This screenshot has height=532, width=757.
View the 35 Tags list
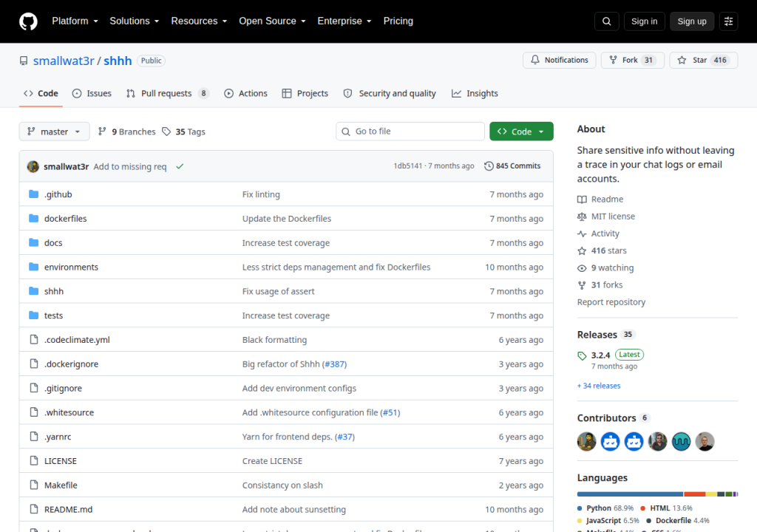pos(183,132)
